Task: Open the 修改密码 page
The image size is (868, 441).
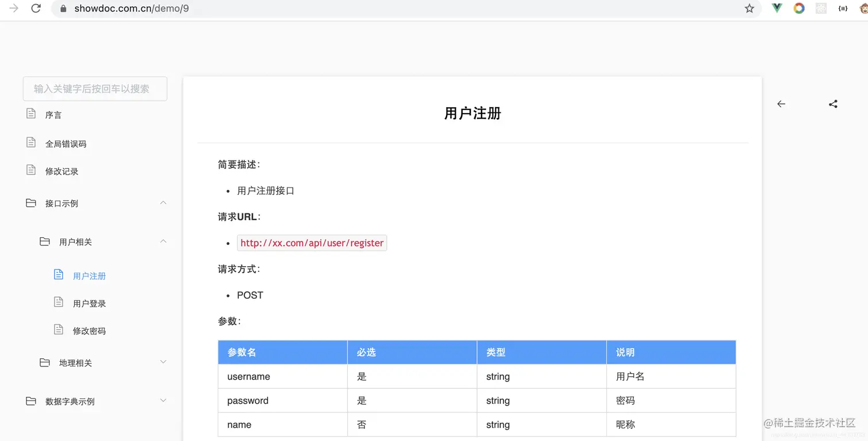Action: (90, 330)
